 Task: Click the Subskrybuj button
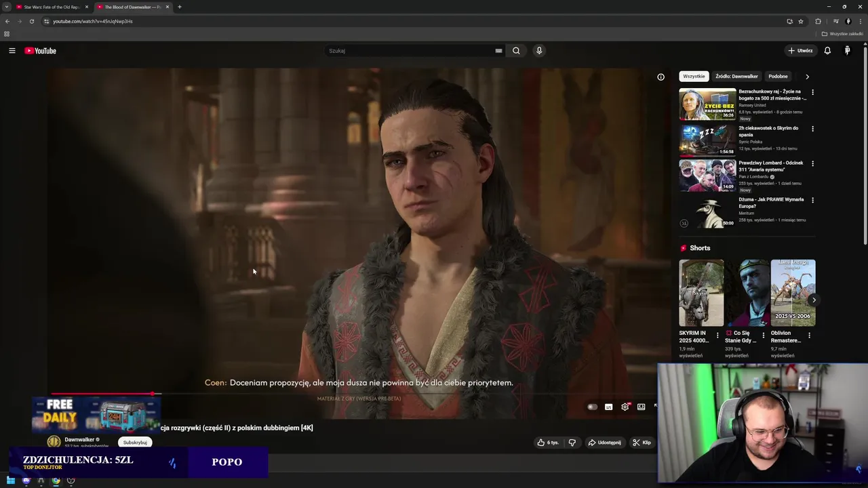pyautogui.click(x=135, y=443)
